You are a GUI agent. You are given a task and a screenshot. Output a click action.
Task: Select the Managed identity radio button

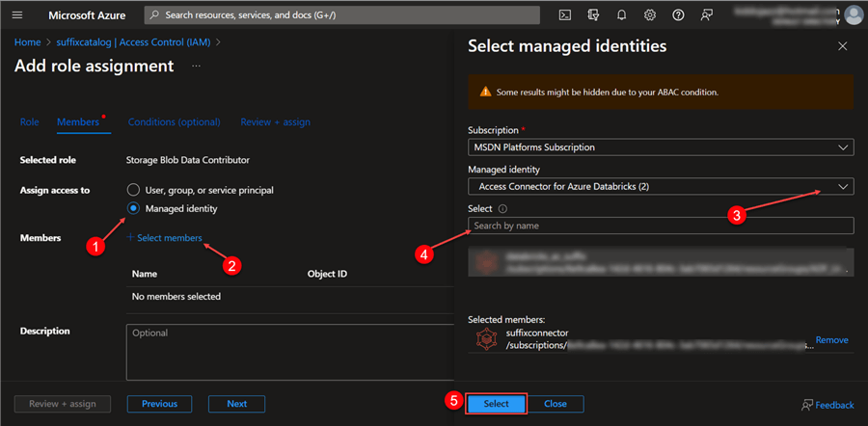coord(134,208)
